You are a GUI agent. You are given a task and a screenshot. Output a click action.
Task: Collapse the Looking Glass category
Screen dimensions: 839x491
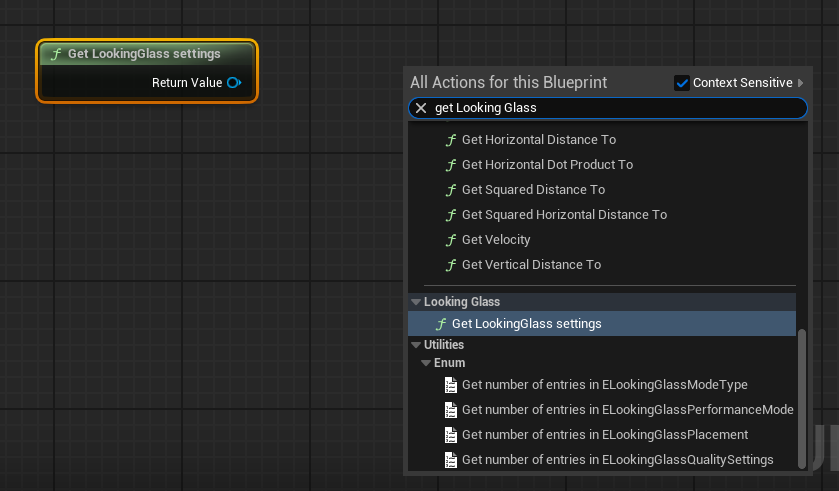point(416,302)
